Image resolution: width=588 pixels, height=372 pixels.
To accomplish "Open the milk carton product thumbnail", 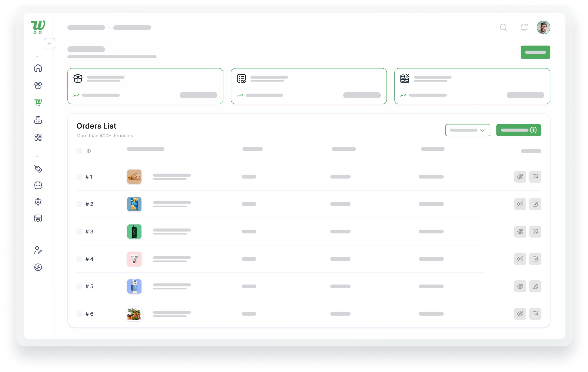I will click(x=134, y=286).
